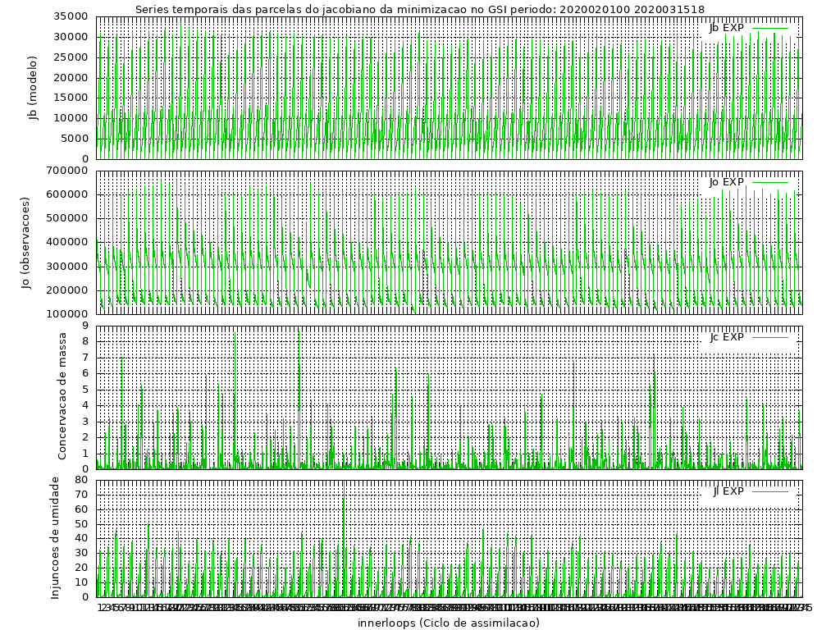Click the green line sample beside 'Jc EXP'
This screenshot has height=630, width=840.
coord(770,337)
